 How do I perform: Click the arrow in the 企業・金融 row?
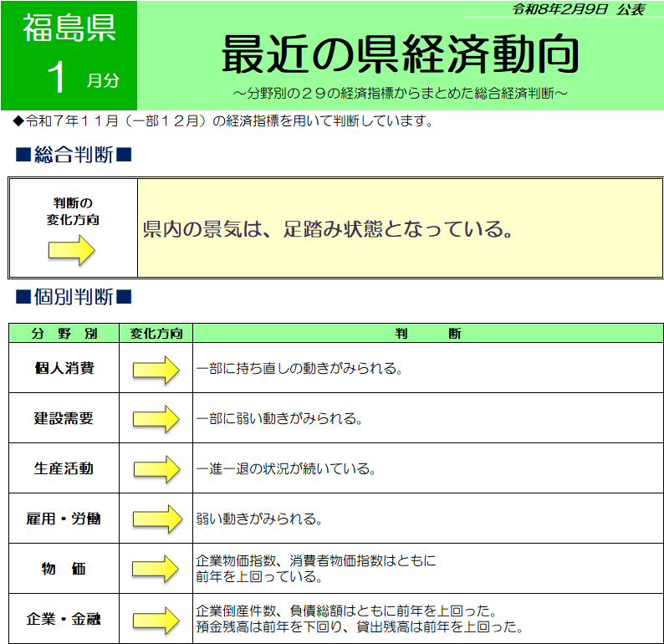coord(156,620)
